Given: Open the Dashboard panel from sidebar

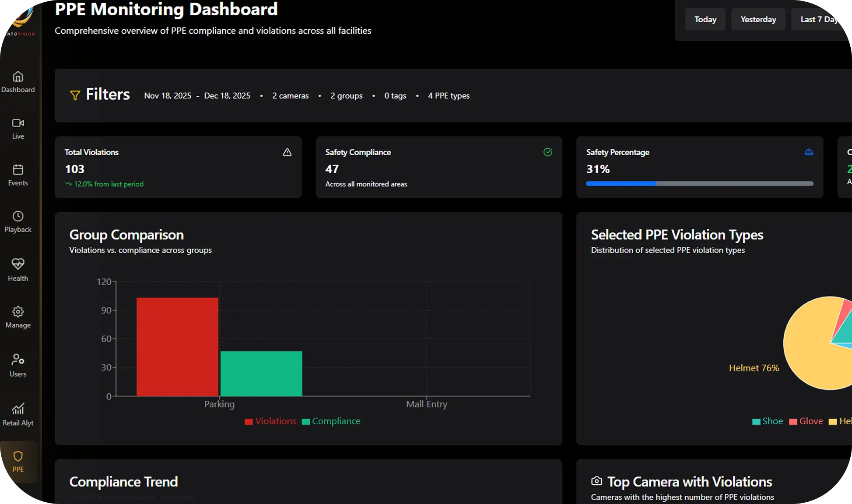Looking at the screenshot, I should tap(18, 81).
